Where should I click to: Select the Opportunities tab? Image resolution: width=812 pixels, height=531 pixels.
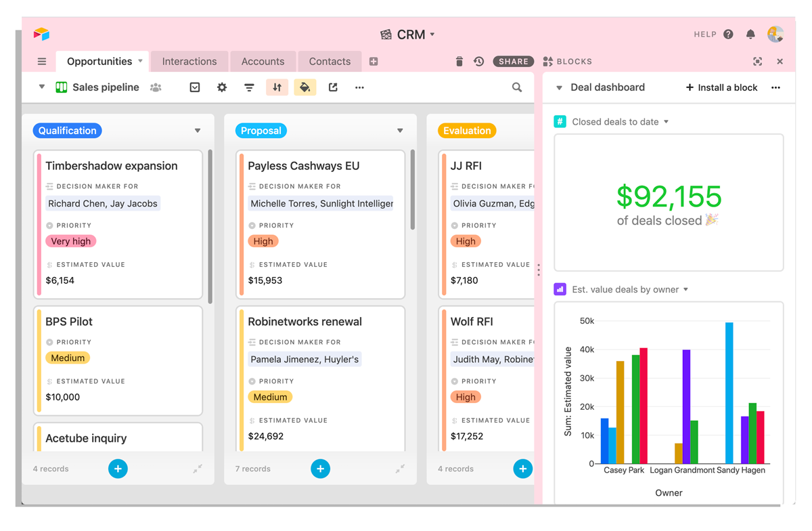click(99, 61)
